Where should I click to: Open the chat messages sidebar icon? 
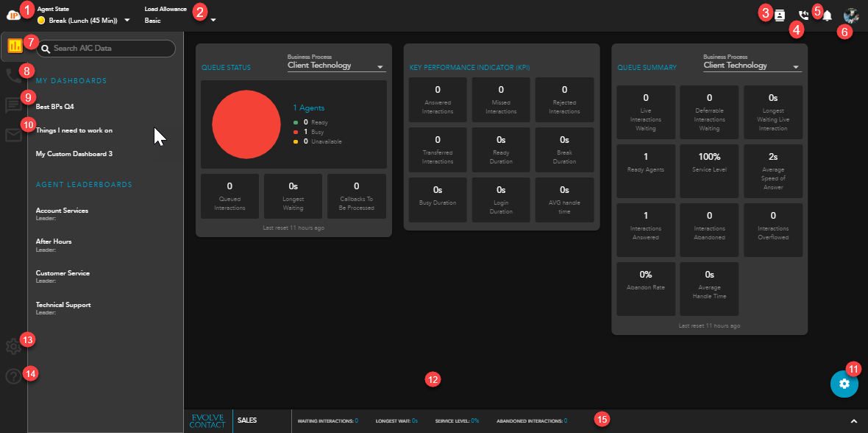coord(13,105)
